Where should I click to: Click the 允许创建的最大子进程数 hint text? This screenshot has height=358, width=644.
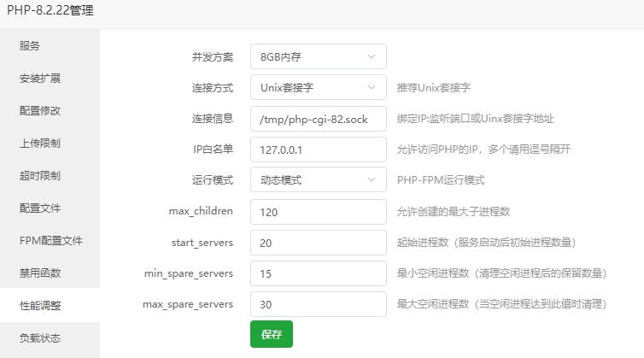point(453,212)
